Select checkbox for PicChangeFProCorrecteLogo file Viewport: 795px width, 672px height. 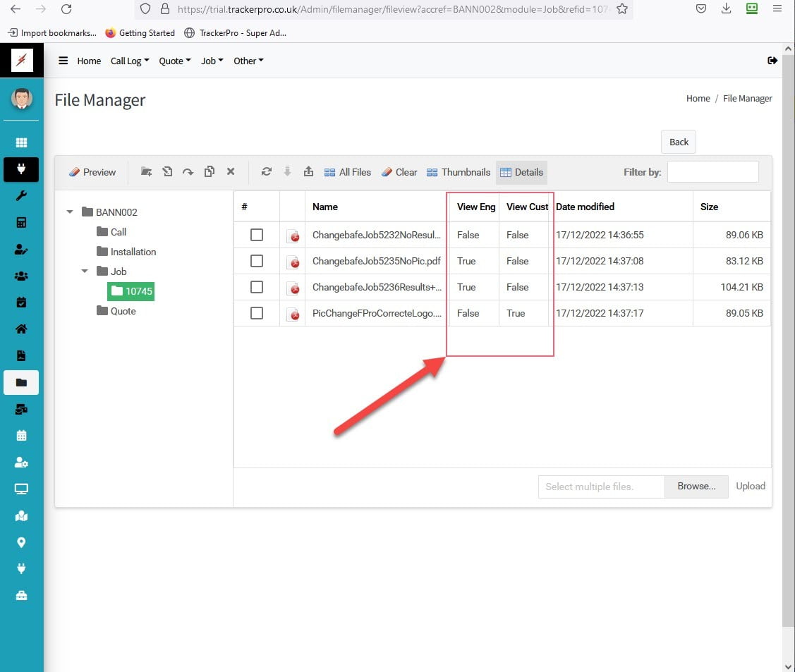pyautogui.click(x=257, y=313)
